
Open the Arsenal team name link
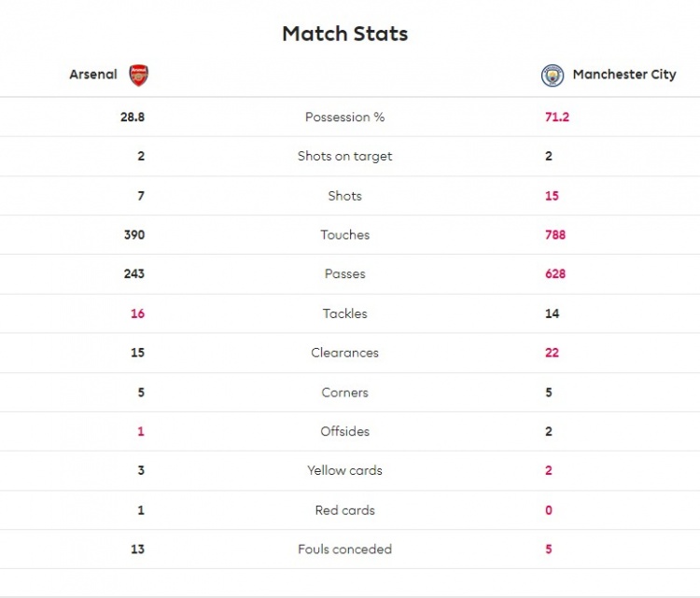click(x=93, y=74)
